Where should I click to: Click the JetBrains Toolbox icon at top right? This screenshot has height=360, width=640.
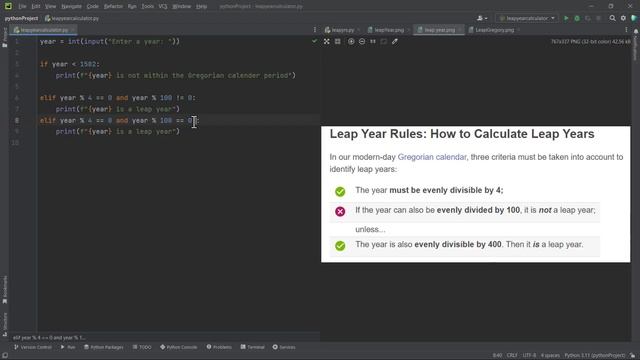coord(634,18)
